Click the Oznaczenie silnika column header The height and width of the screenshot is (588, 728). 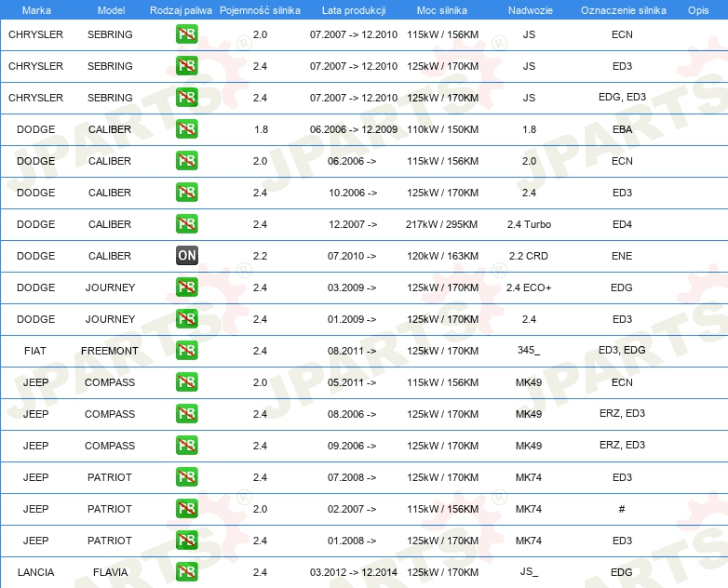coord(624,10)
